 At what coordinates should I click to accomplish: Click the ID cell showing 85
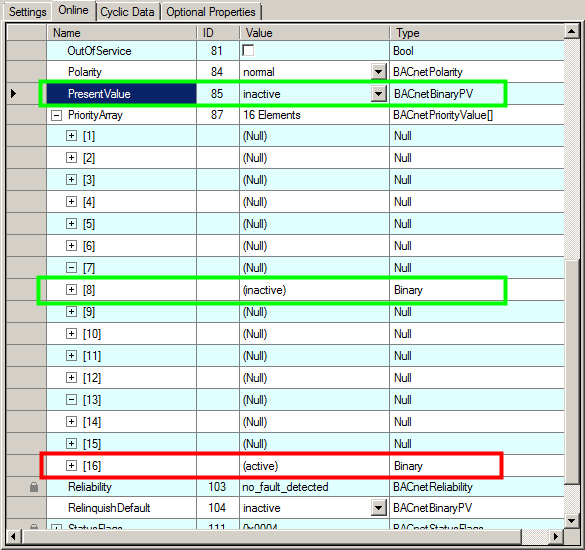pos(218,94)
